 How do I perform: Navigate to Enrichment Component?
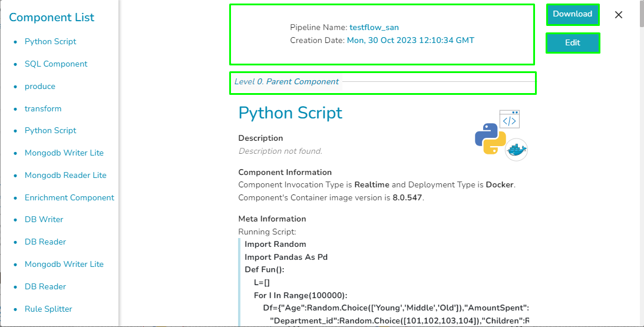tap(70, 197)
